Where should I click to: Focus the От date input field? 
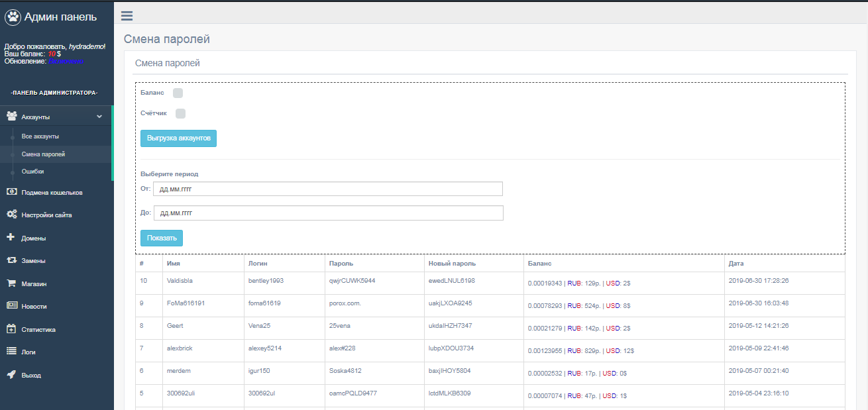click(328, 189)
